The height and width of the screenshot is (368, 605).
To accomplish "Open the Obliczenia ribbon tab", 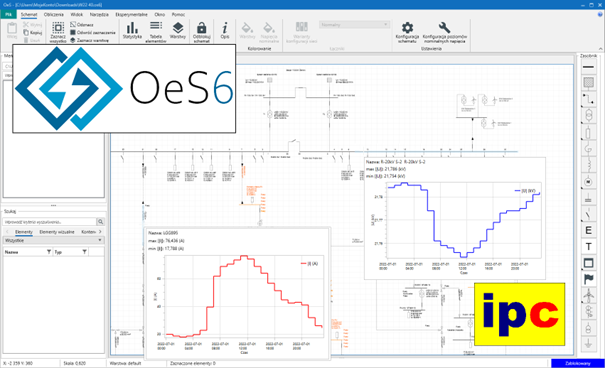I will point(53,14).
